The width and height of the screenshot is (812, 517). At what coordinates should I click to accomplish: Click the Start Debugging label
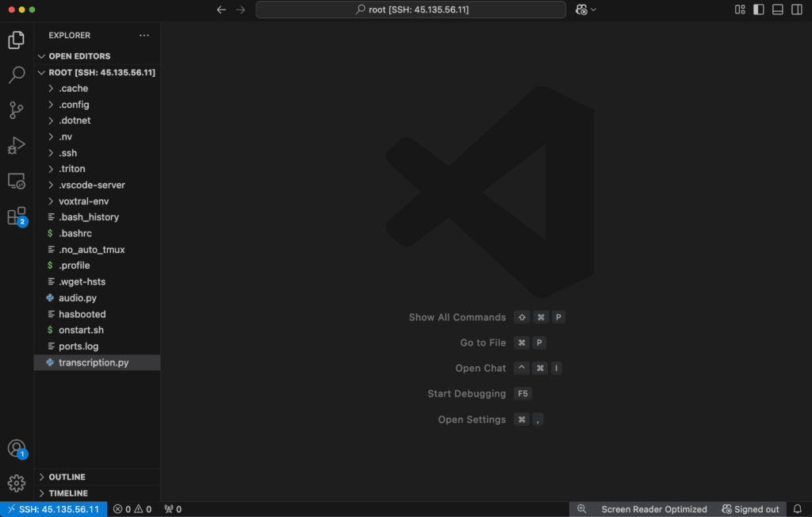[x=466, y=394]
